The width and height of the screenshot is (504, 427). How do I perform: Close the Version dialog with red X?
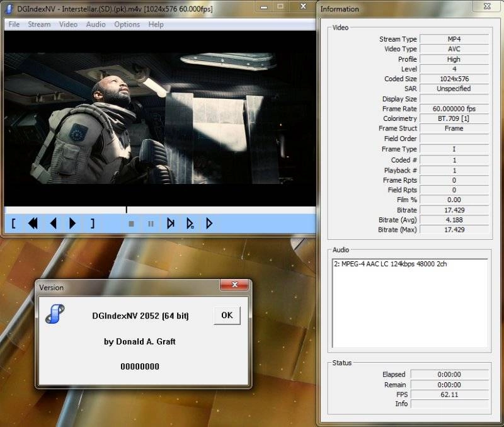tap(234, 285)
